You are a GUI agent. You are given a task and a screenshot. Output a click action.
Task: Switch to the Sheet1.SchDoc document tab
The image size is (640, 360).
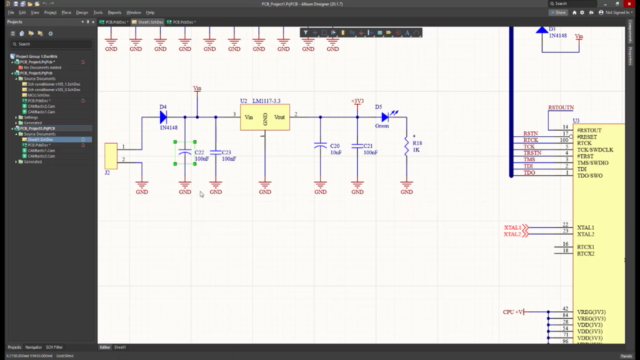point(147,22)
